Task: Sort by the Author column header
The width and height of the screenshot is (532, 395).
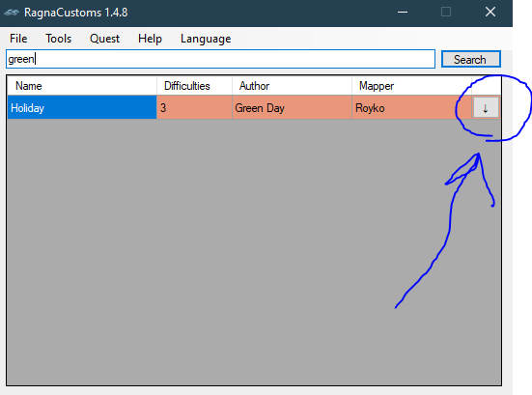Action: click(292, 86)
